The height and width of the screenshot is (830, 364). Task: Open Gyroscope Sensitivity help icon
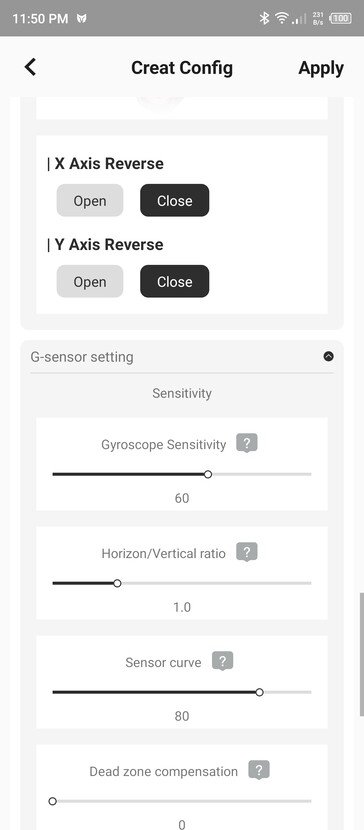[247, 443]
